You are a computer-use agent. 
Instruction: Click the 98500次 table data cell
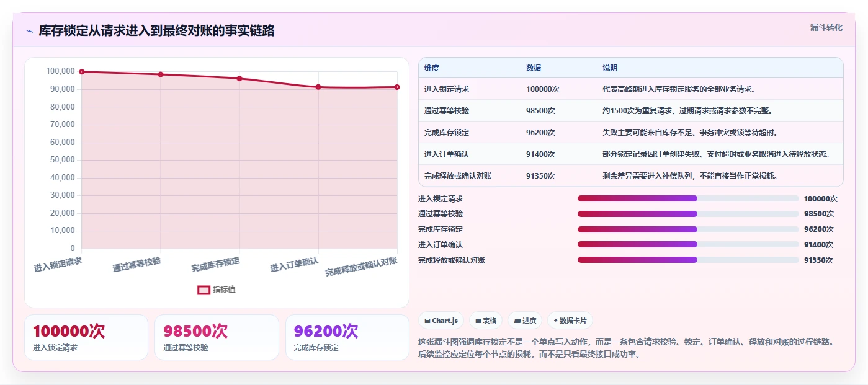559,111
